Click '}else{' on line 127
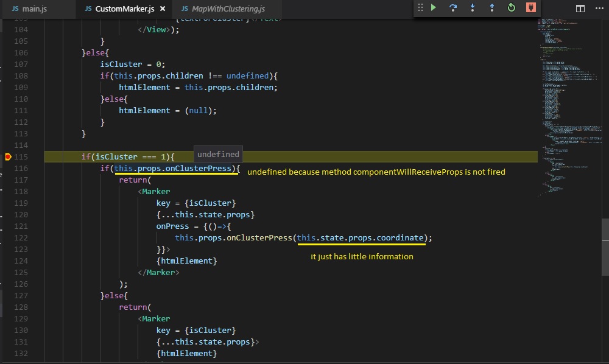This screenshot has height=364, width=609. coord(114,296)
